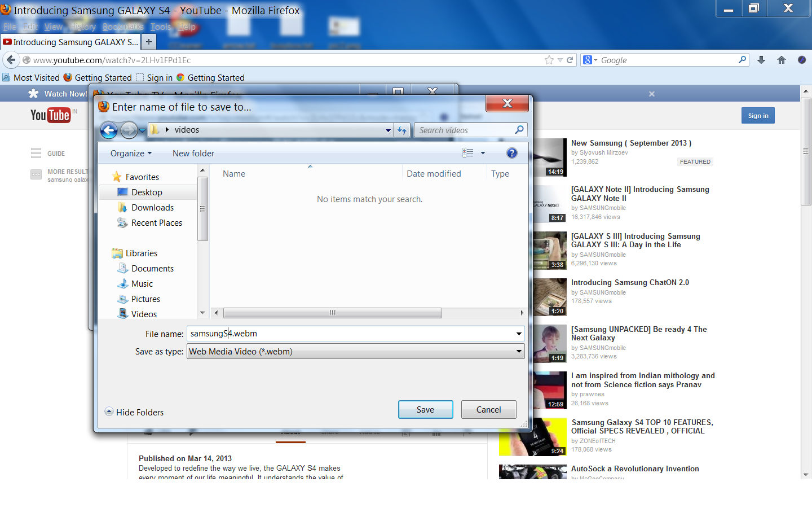The image size is (812, 508).
Task: Open the Sign in bookmark
Action: point(155,78)
